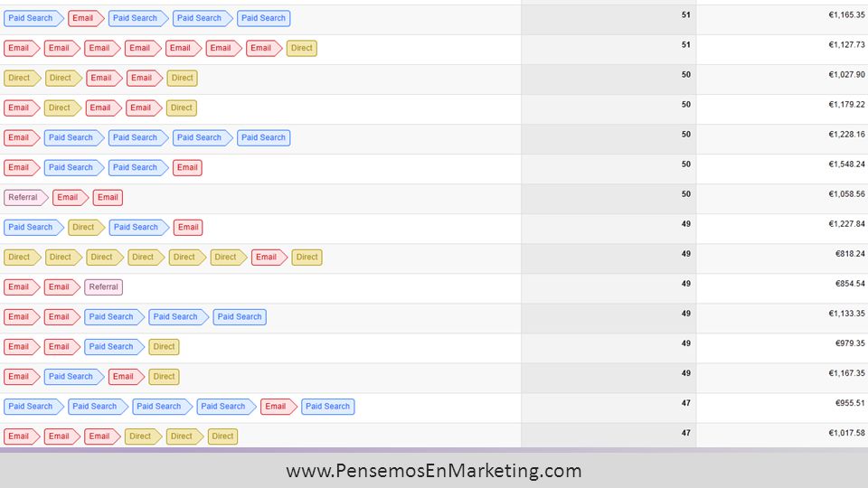This screenshot has width=868, height=488.
Task: Select the Paid Search tag in the €1,167.35 row
Action: pyautogui.click(x=74, y=377)
